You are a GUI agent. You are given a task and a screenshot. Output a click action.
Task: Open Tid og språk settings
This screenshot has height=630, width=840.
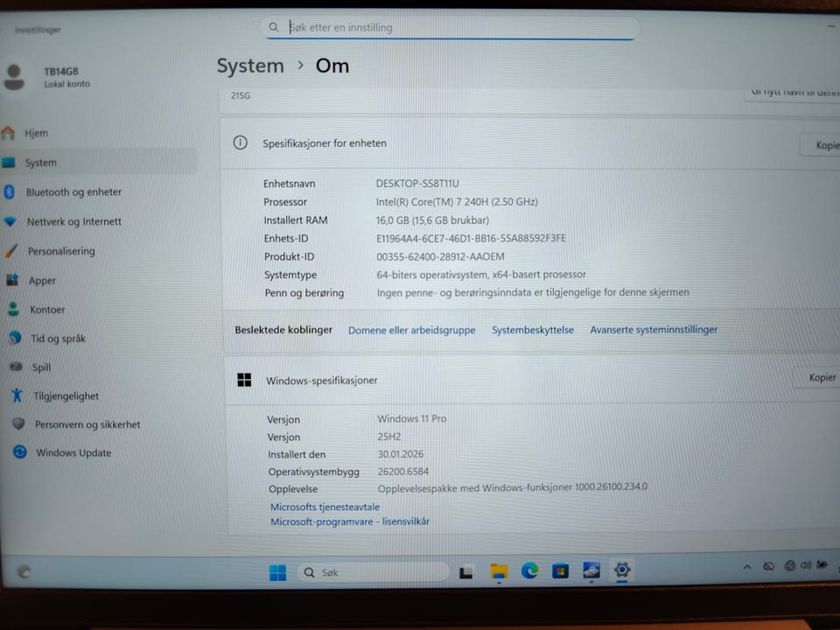[x=58, y=339]
